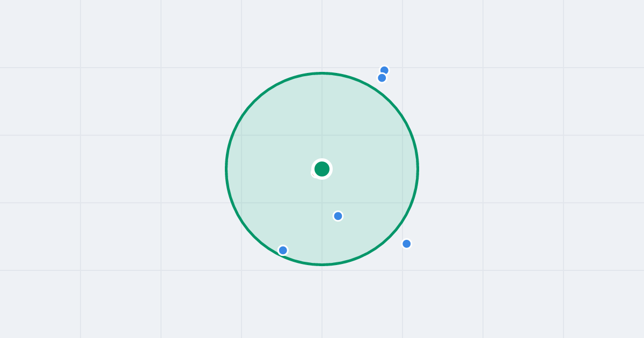Click the lower of the two overlapping blue dots
Image resolution: width=644 pixels, height=338 pixels.
[382, 78]
